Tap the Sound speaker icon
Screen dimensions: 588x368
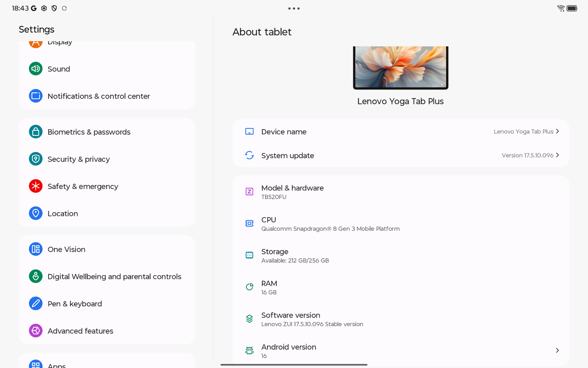[x=36, y=69]
